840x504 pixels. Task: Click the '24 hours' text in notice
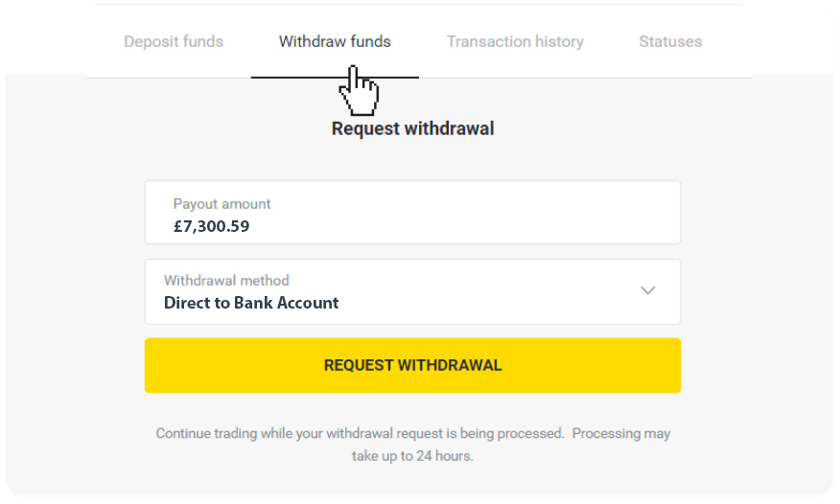tap(445, 456)
